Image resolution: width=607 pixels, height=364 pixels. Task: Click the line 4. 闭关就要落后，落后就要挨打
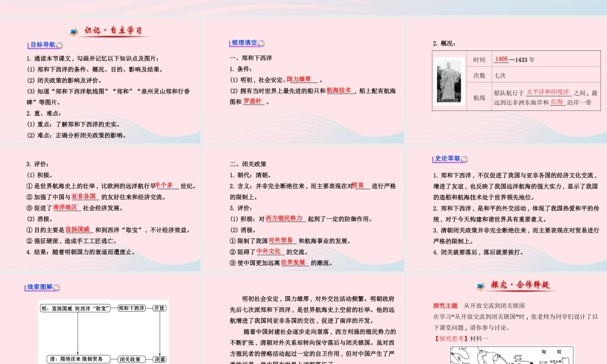(478, 252)
